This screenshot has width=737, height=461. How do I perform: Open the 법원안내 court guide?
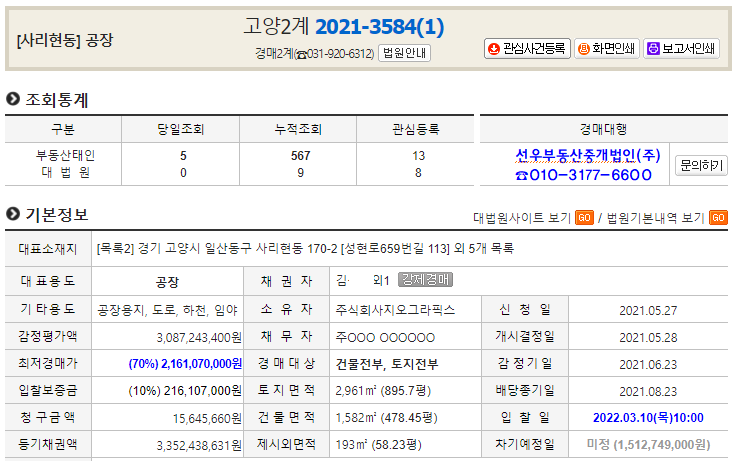(404, 53)
